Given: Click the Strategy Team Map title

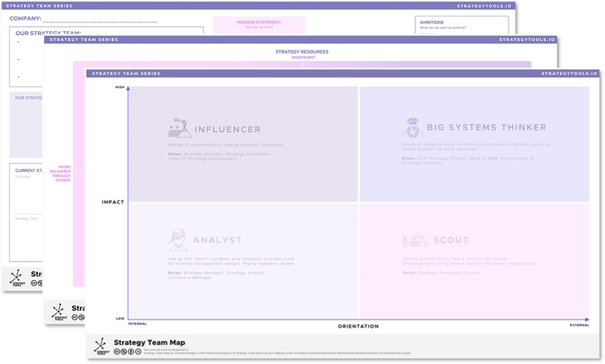Looking at the screenshot, I should tap(149, 342).
